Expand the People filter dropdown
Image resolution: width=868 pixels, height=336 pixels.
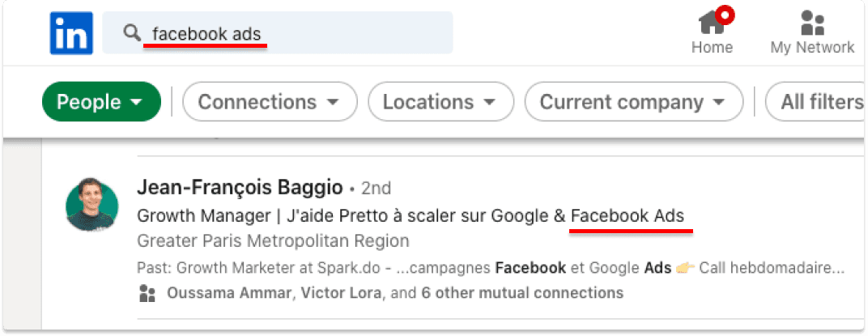click(x=101, y=102)
